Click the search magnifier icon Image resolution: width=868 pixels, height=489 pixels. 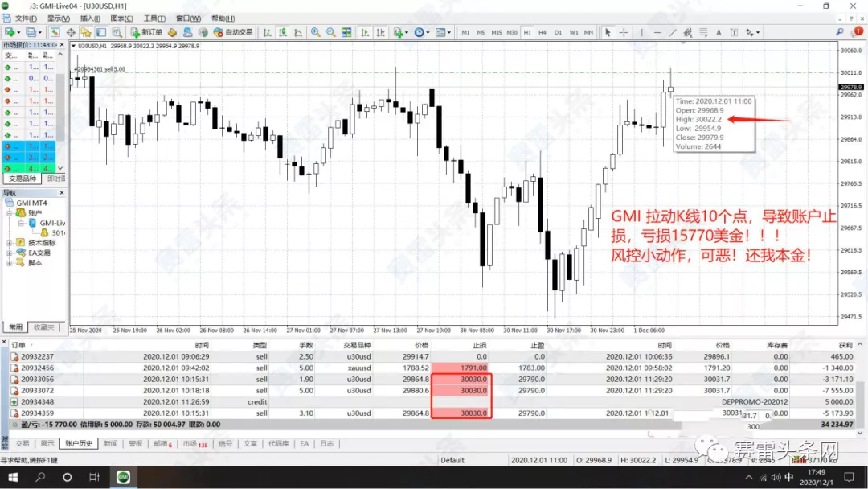pyautogui.click(x=840, y=32)
